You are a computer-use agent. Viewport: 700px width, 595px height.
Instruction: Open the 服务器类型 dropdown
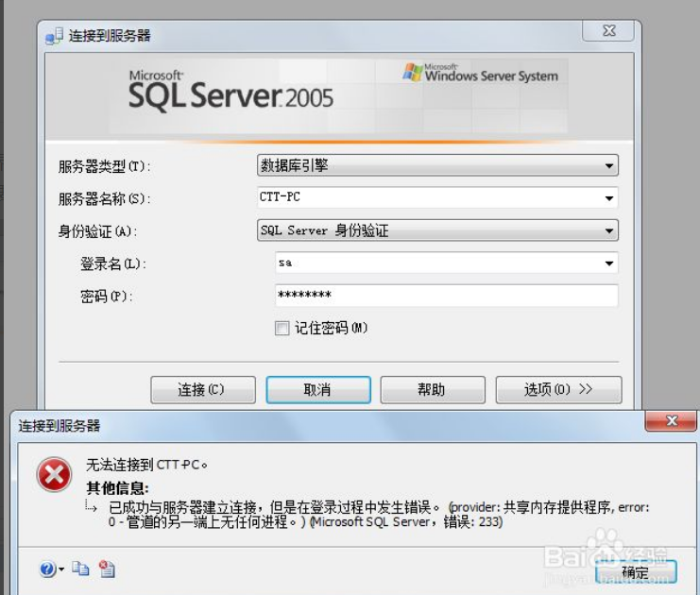coord(437,165)
